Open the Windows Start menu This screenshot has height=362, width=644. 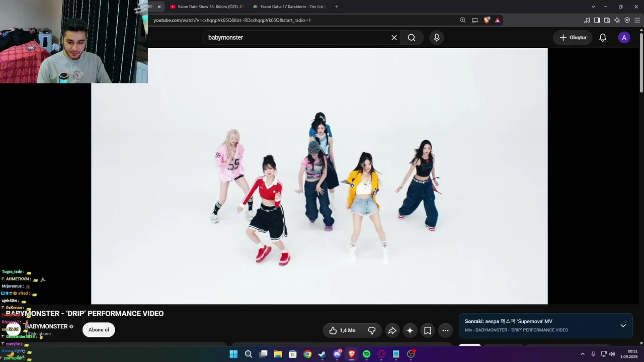pos(233,354)
